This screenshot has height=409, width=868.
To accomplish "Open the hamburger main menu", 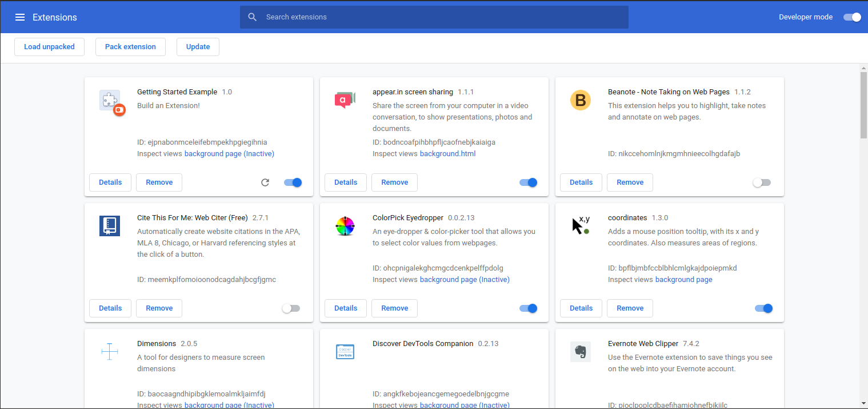I will [x=20, y=17].
